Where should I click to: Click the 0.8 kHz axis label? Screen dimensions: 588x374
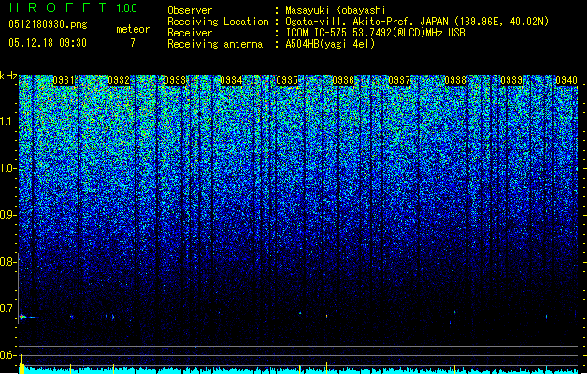click(x=7, y=262)
